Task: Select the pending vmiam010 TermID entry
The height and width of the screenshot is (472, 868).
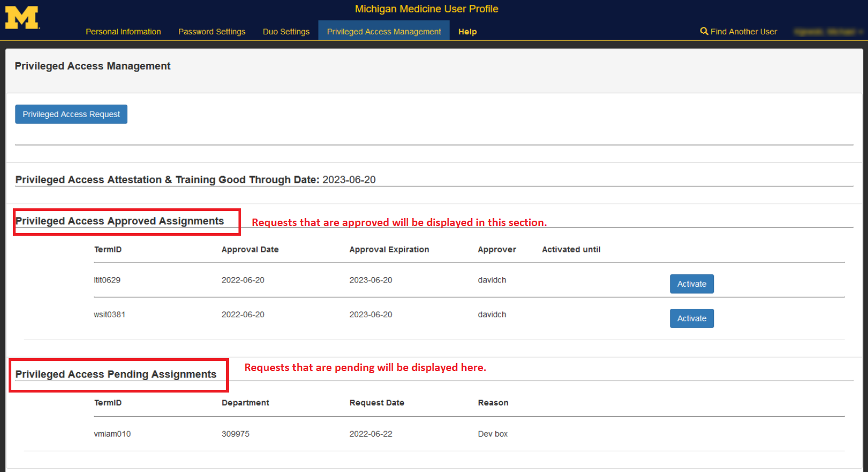Action: 112,434
